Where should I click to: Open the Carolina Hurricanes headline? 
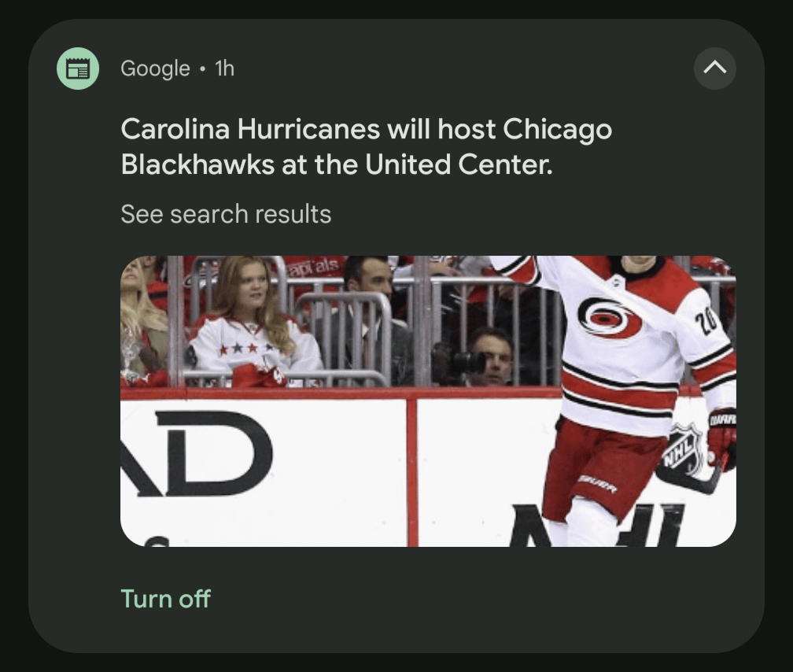pyautogui.click(x=366, y=146)
